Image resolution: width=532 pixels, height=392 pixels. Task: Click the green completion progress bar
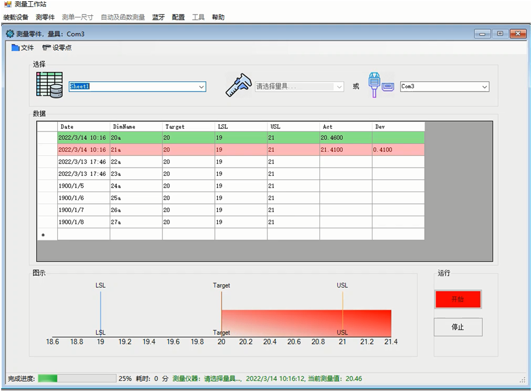click(x=77, y=379)
